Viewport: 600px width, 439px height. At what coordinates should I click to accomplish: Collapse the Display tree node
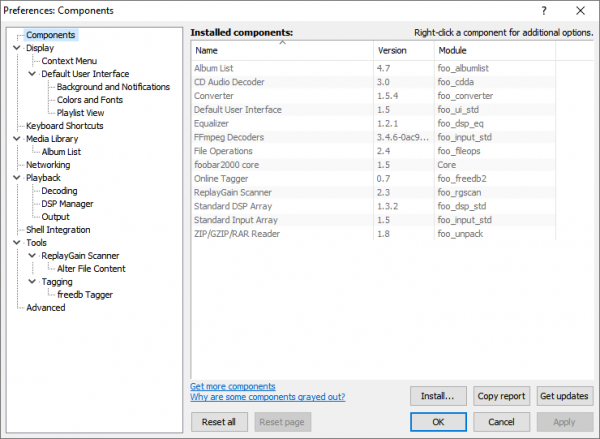tap(16, 48)
